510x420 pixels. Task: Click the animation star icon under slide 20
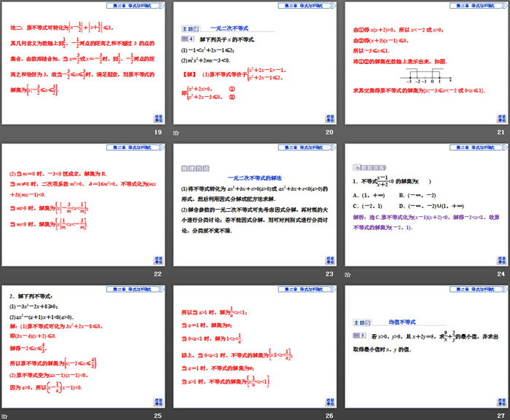(176, 133)
